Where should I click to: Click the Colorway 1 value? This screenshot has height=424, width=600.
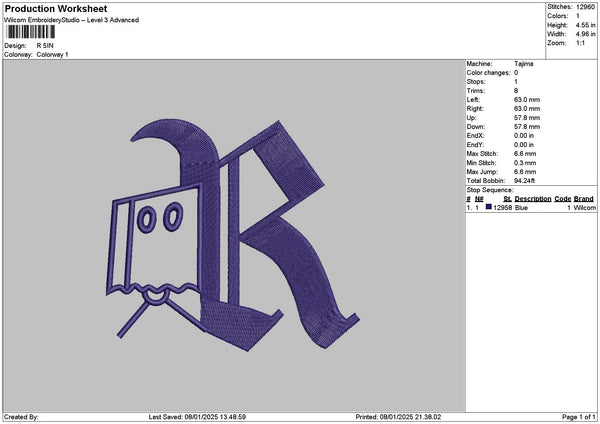tap(52, 54)
